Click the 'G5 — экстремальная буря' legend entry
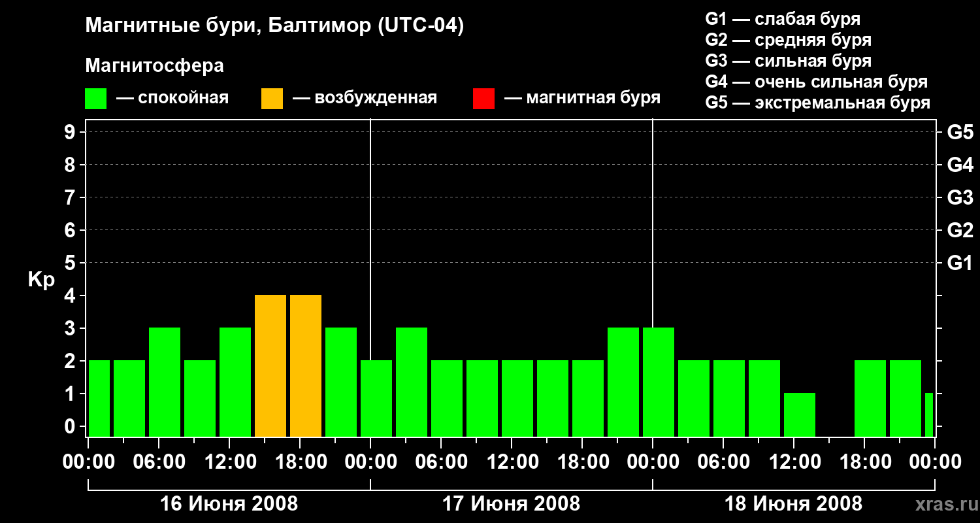 coord(817,103)
